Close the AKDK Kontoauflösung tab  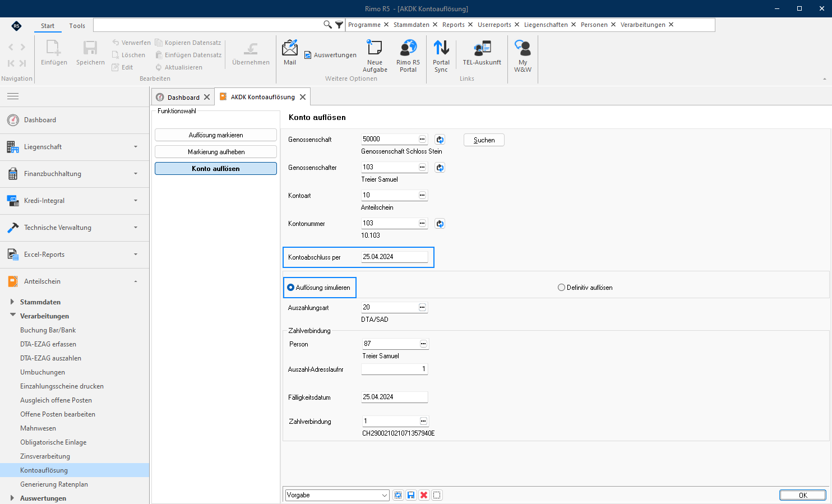303,97
